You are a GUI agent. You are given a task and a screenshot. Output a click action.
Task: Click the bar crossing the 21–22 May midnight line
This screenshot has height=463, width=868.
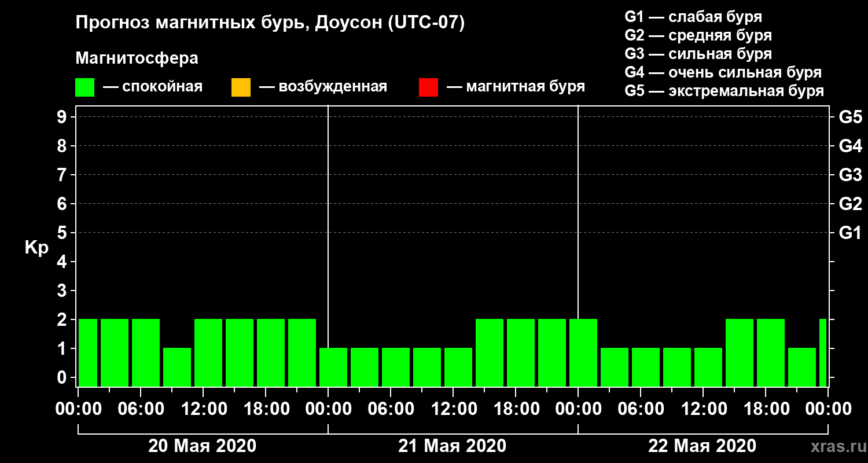click(583, 352)
